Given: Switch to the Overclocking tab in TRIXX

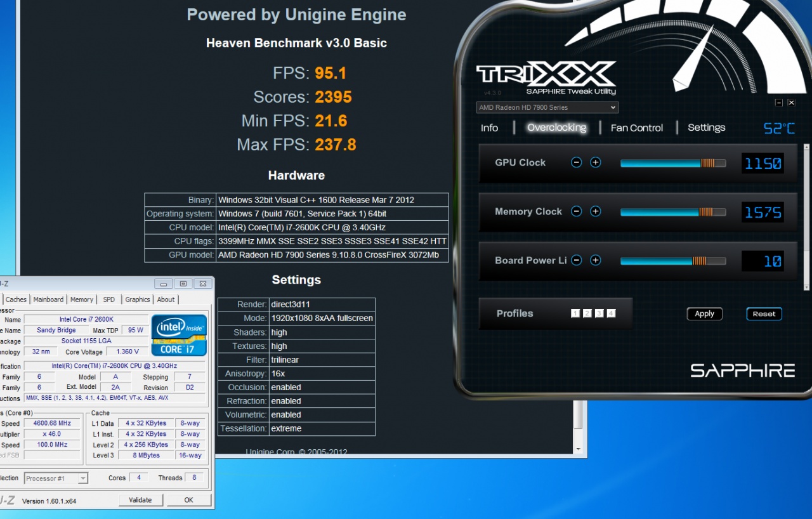Looking at the screenshot, I should [x=556, y=128].
